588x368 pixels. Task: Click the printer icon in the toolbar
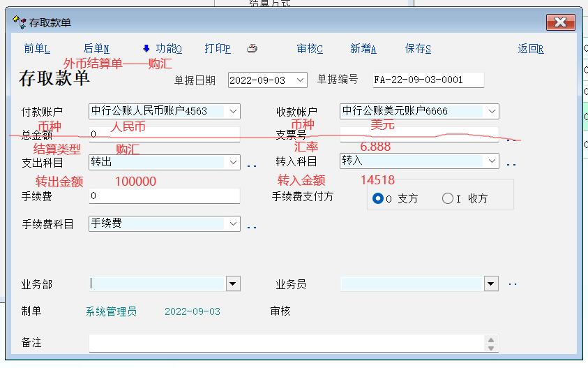252,48
